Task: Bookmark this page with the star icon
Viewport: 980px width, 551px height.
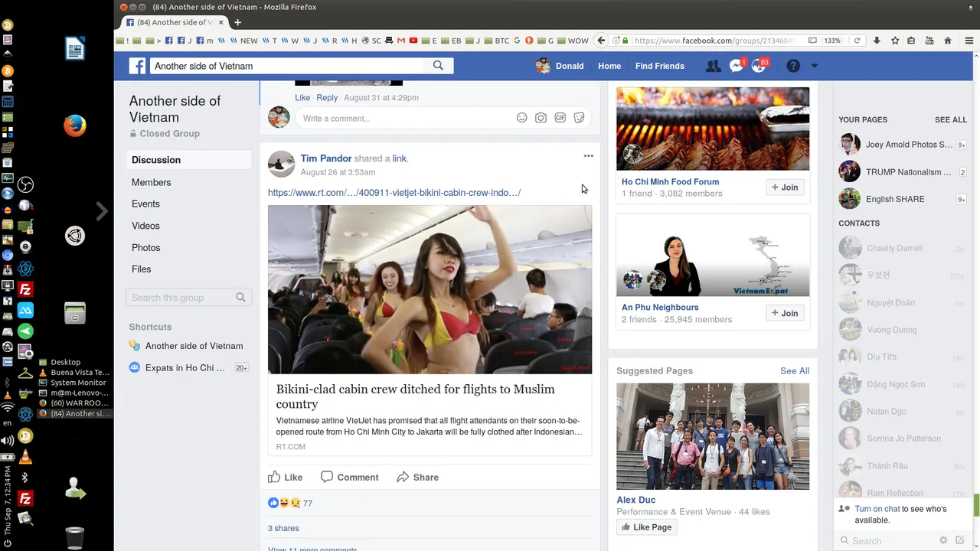Action: coord(894,41)
